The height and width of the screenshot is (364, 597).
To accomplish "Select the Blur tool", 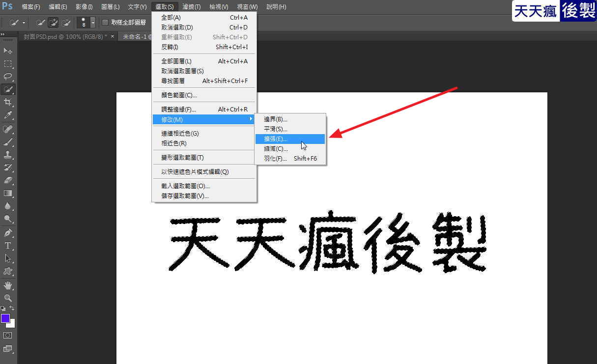I will click(x=8, y=206).
